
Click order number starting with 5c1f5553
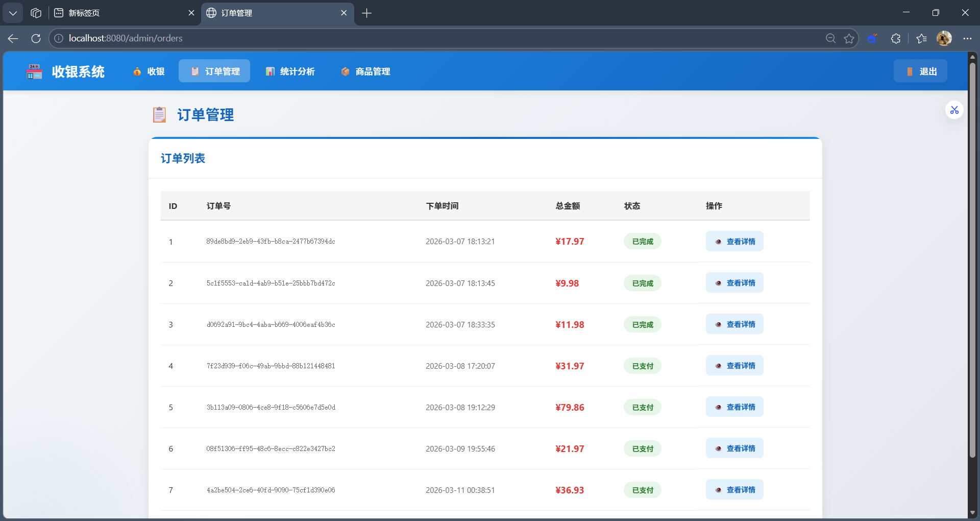pos(271,283)
